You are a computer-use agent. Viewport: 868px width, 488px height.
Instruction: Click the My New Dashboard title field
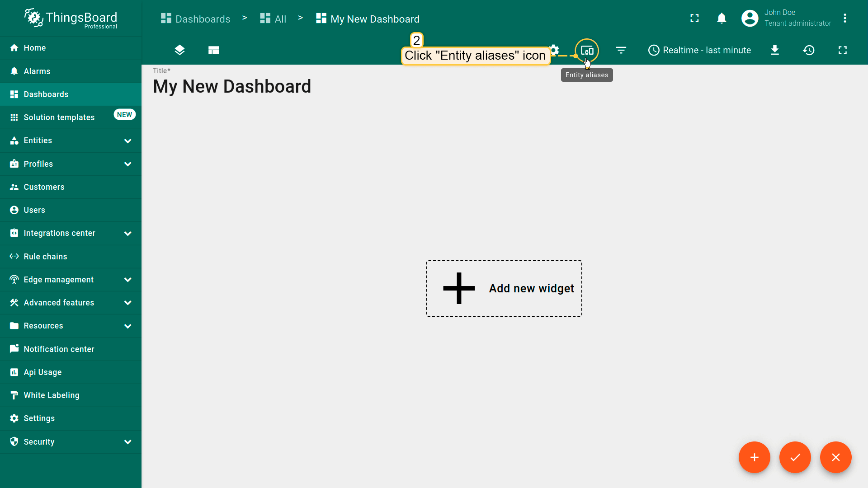[x=232, y=86]
